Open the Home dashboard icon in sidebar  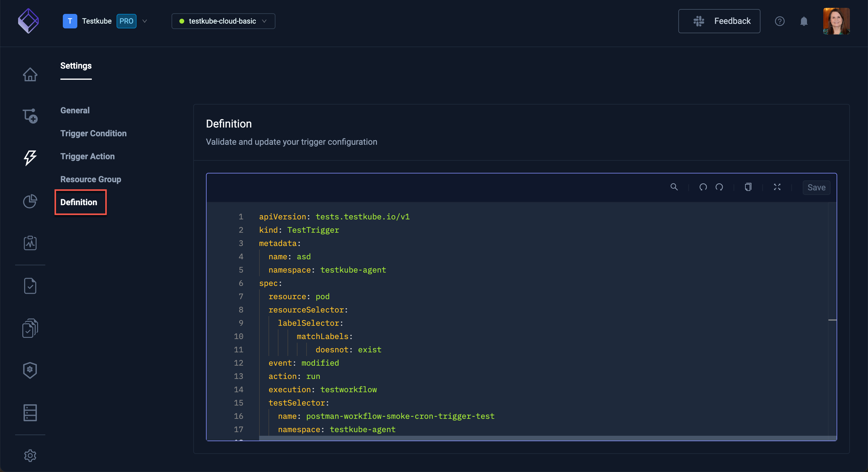pyautogui.click(x=30, y=75)
